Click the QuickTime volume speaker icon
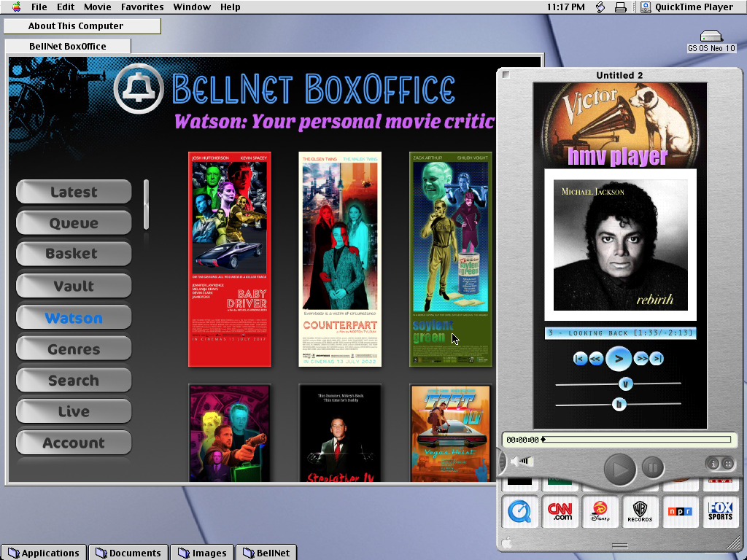The height and width of the screenshot is (560, 747). [x=522, y=461]
